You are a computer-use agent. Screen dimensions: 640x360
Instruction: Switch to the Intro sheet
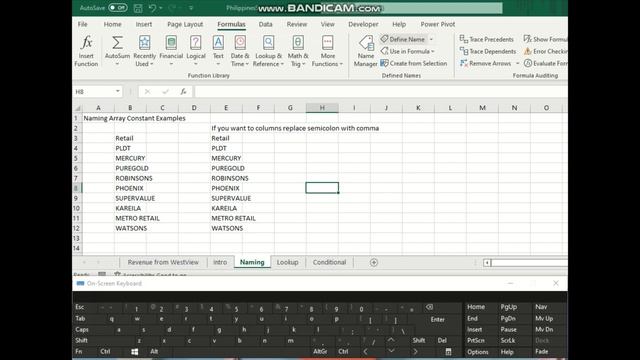(x=220, y=262)
